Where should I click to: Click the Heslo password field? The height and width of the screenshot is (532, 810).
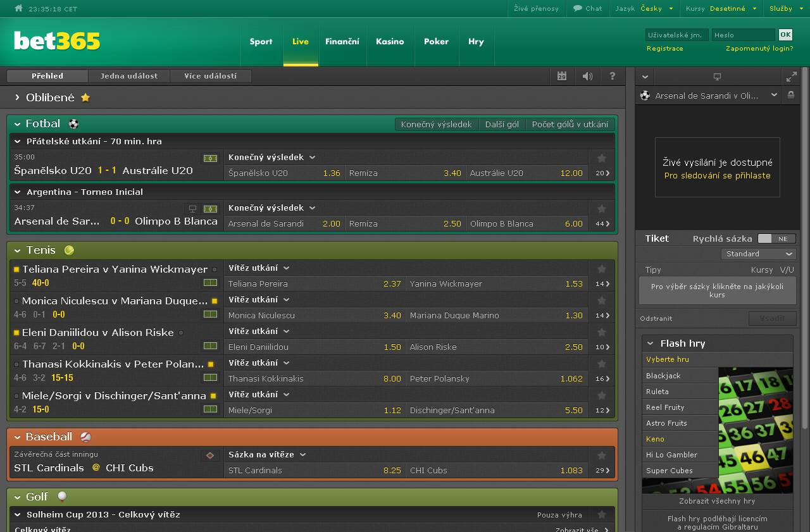(x=744, y=35)
